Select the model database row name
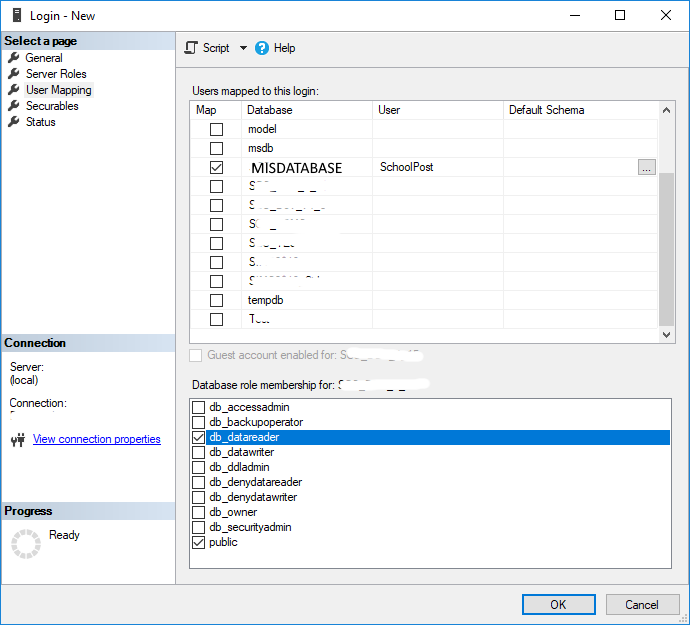Image resolution: width=690 pixels, height=625 pixels. pyautogui.click(x=262, y=129)
